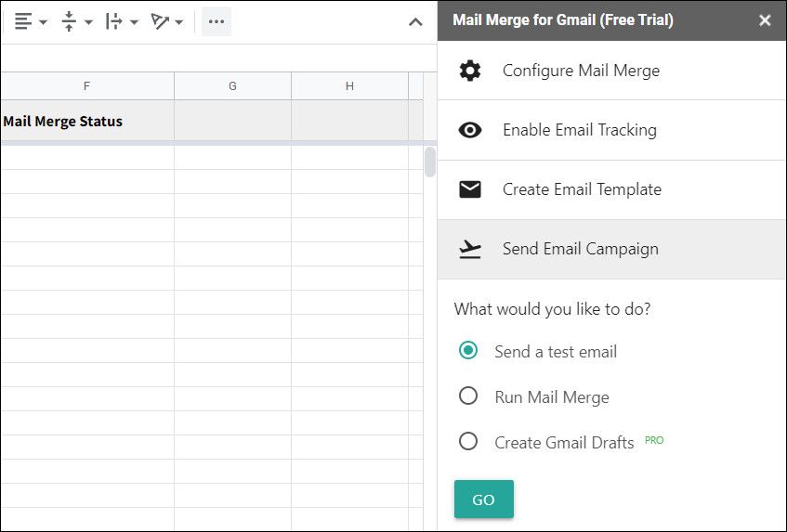Click the Mail Merge Status header cell
This screenshot has width=787, height=532.
coord(86,121)
